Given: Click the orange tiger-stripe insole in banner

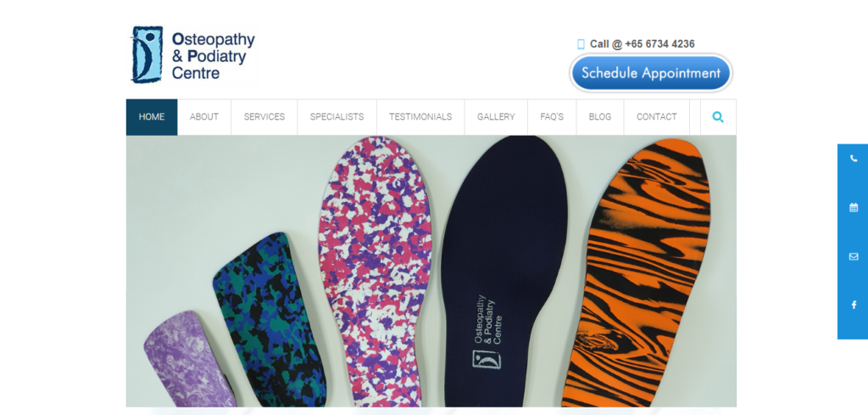Looking at the screenshot, I should pos(636,272).
